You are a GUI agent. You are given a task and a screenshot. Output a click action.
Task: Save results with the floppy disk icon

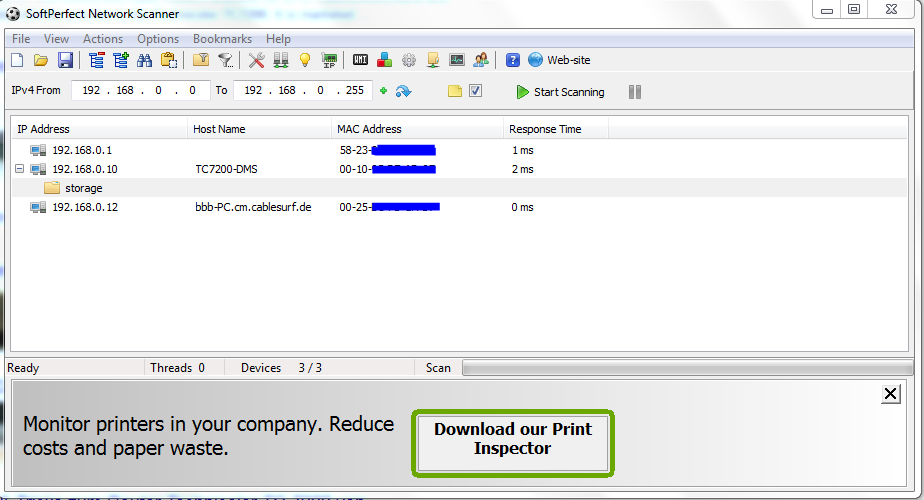point(65,60)
